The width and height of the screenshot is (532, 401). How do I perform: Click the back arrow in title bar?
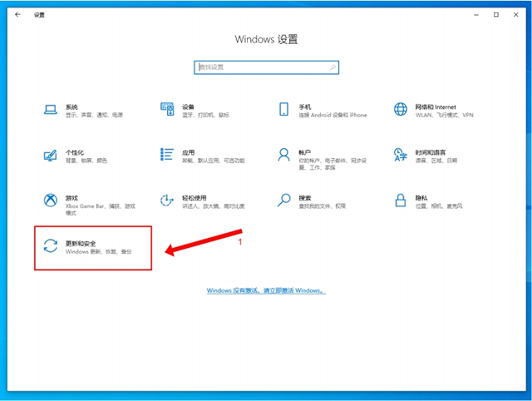coord(17,15)
